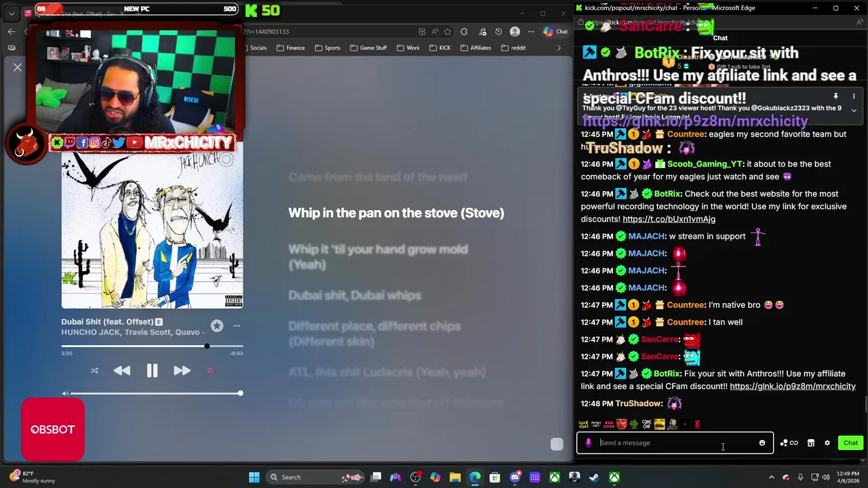Viewport: 868px width, 488px height.
Task: Open the Sports bookmarks folder
Action: [x=327, y=47]
